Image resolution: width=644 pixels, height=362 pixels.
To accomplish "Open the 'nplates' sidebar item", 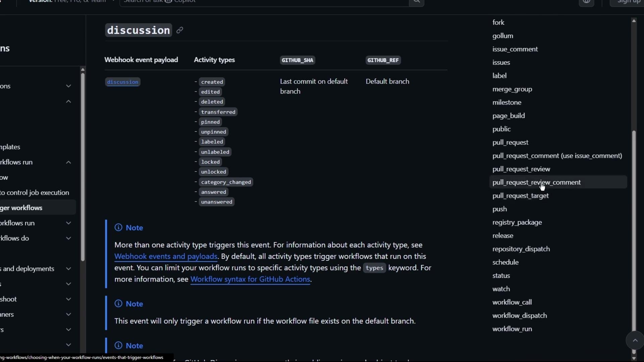I will tap(10, 147).
